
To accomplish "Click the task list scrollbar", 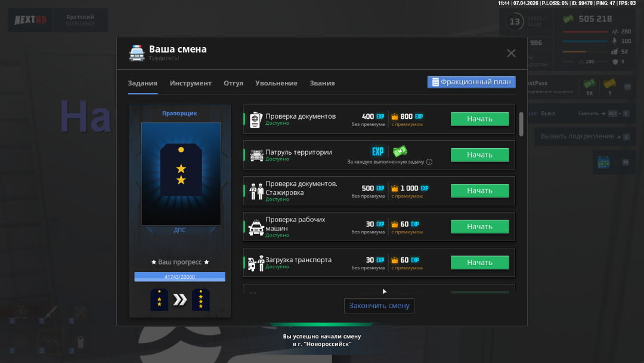I will (x=521, y=124).
